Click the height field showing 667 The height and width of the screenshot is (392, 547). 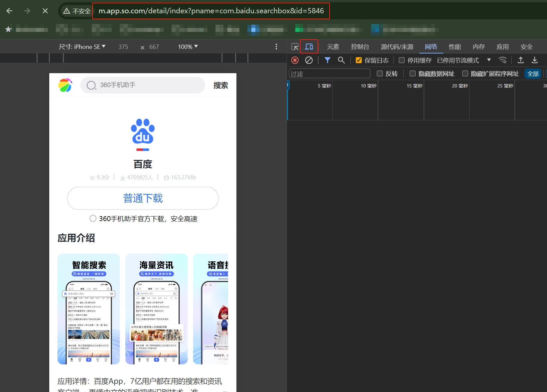[154, 47]
